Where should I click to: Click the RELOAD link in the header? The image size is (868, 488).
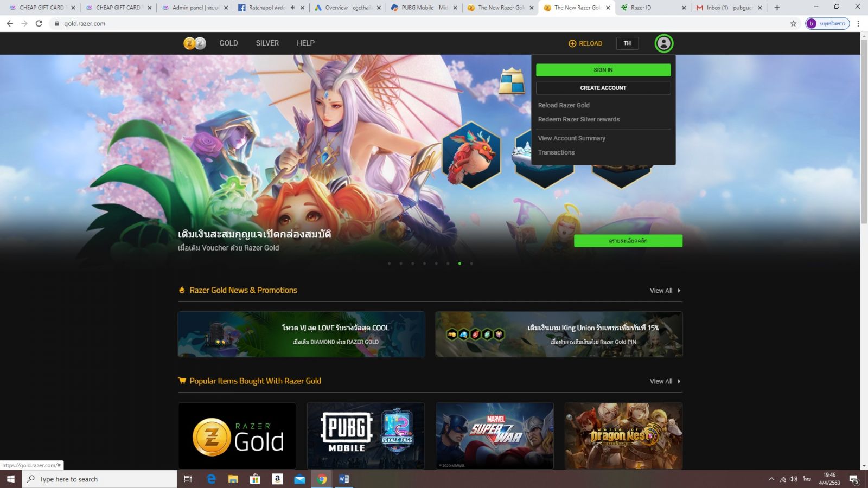(x=590, y=43)
